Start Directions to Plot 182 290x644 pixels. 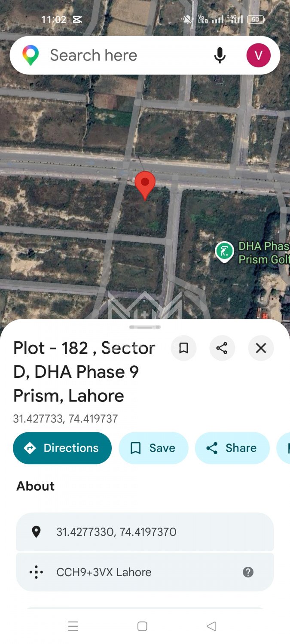click(x=62, y=448)
